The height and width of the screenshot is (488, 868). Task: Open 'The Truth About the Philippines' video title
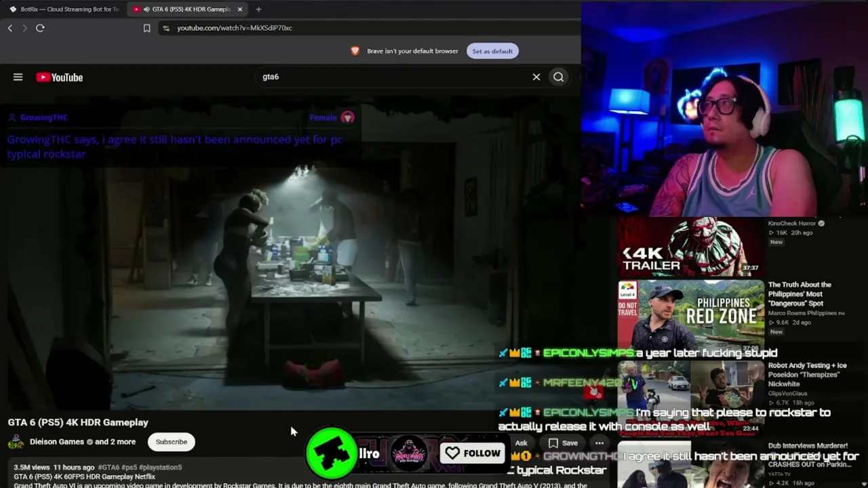pos(800,294)
